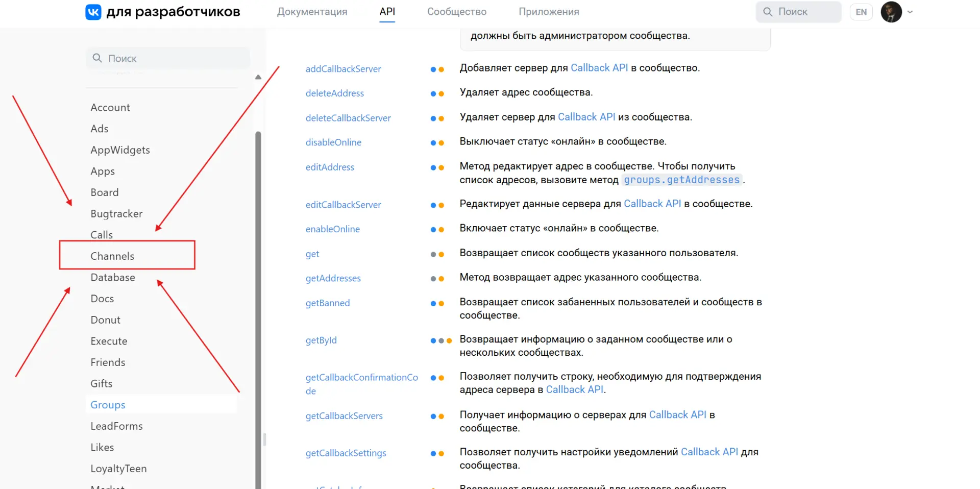Open the addCallbackServer method
The image size is (980, 489).
(x=343, y=69)
